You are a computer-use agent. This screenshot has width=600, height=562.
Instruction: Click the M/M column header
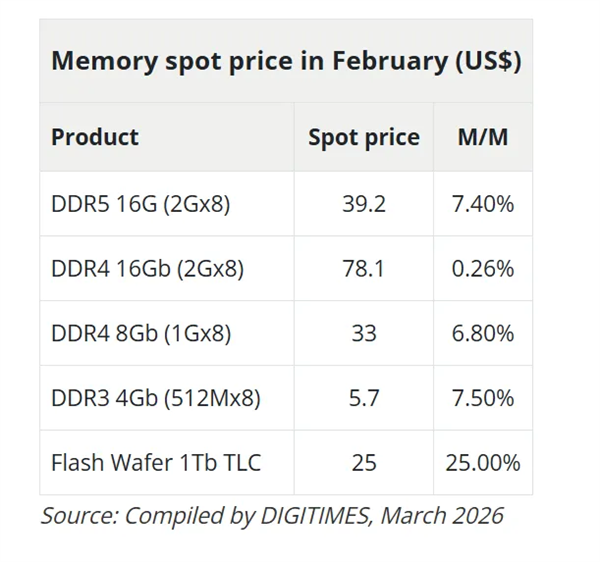pos(482,137)
